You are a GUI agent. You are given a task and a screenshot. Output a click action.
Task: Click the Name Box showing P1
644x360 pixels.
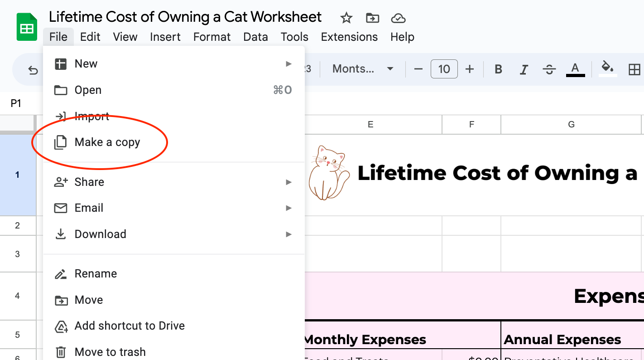pyautogui.click(x=16, y=103)
